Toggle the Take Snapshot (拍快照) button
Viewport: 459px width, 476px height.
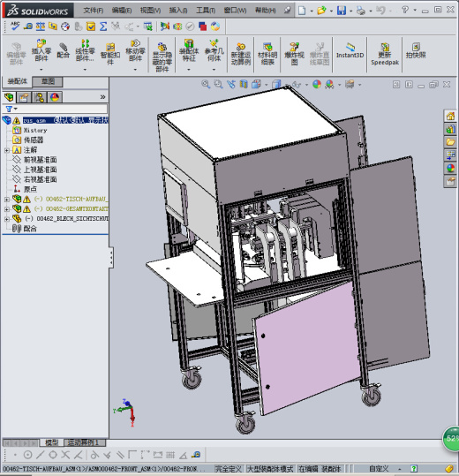(x=416, y=50)
